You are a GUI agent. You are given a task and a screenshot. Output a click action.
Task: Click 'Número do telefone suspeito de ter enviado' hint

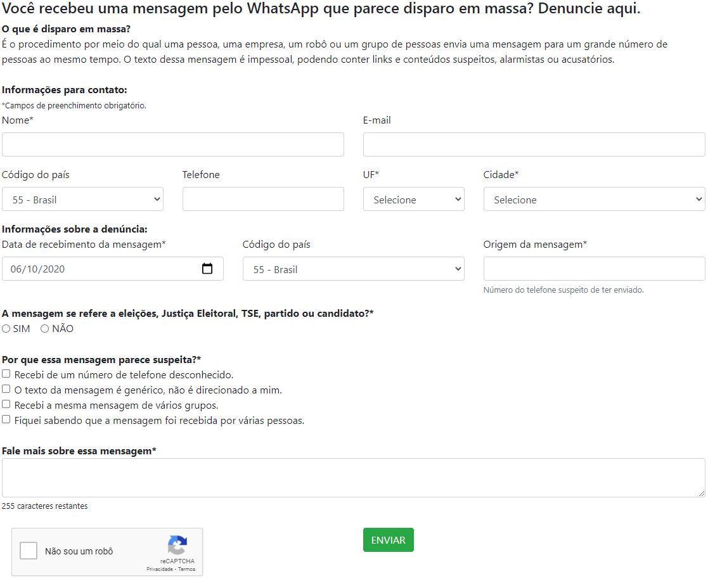click(x=563, y=290)
